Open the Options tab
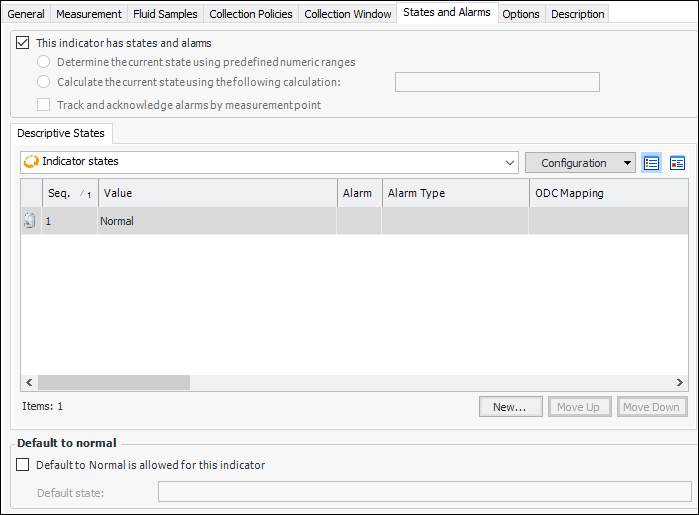Image resolution: width=699 pixels, height=515 pixels. (x=521, y=14)
